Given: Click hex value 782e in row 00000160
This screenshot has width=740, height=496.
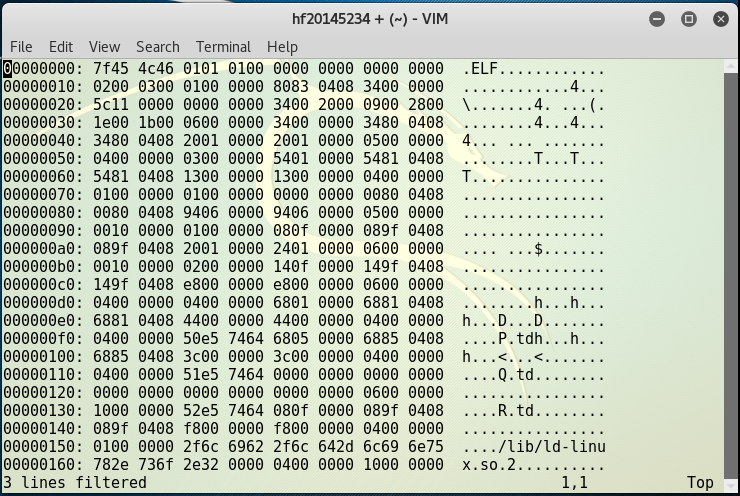Looking at the screenshot, I should click(110, 464).
